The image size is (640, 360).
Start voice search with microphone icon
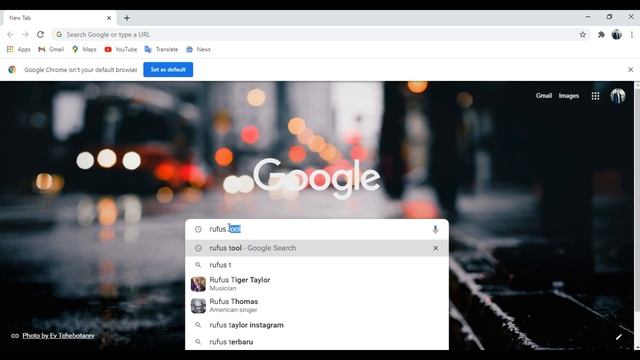point(435,229)
